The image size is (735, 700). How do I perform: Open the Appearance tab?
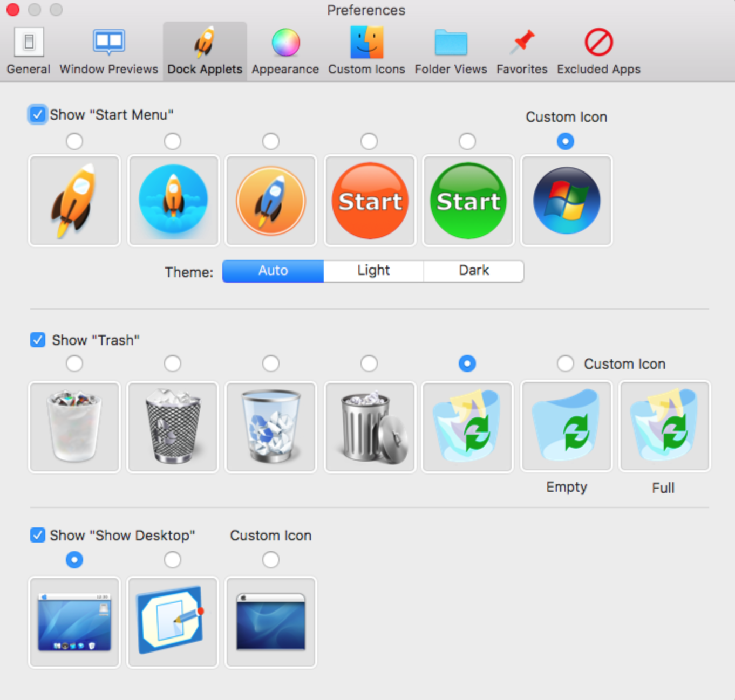pos(285,51)
